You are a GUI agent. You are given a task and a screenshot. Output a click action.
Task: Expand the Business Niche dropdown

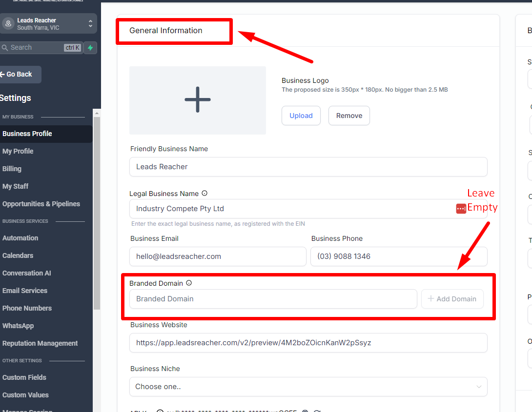tap(308, 387)
